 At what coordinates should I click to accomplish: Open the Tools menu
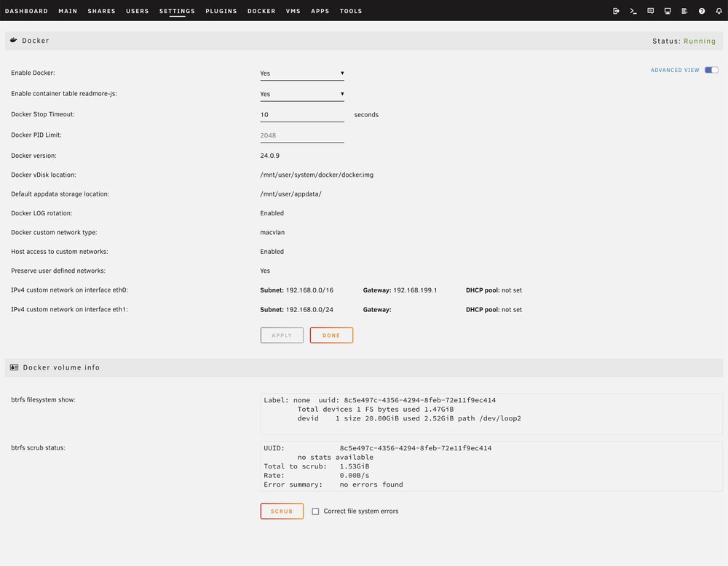351,11
